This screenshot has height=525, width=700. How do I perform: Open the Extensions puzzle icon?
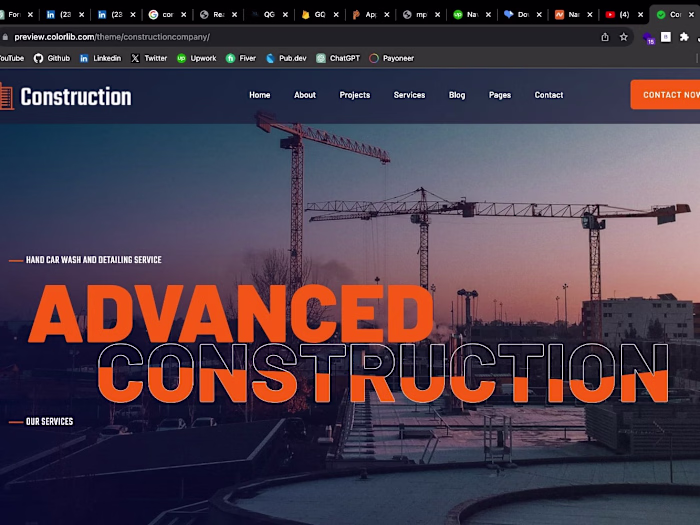684,37
